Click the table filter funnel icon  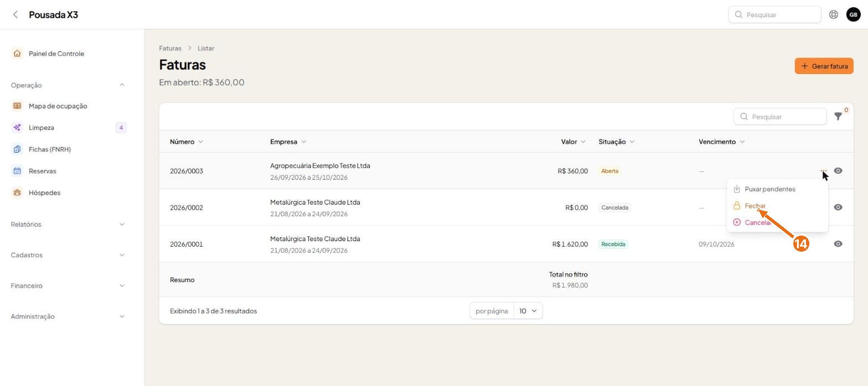[x=838, y=117]
